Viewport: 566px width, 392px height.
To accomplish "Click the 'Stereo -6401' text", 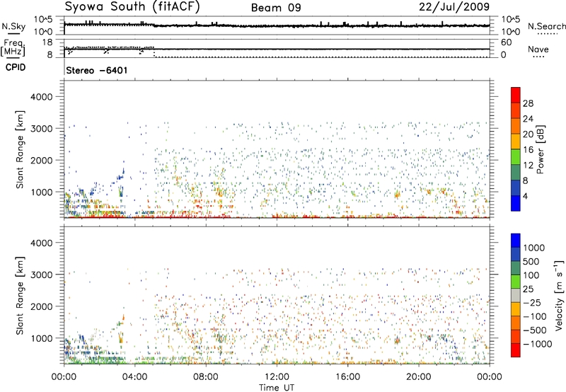I will tap(97, 70).
